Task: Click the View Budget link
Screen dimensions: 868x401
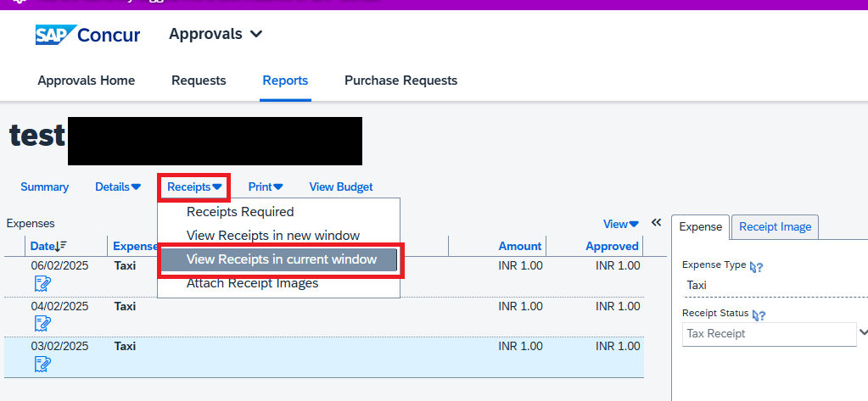Action: (341, 187)
